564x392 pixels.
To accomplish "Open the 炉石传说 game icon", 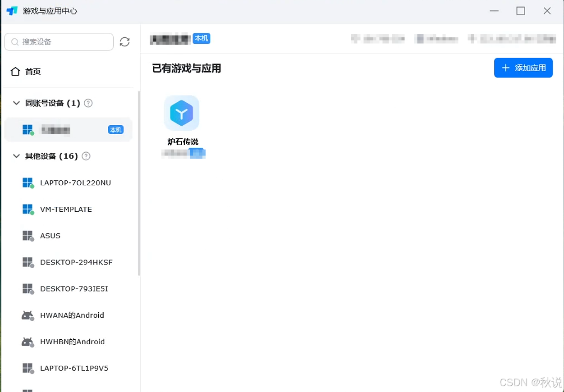I will (181, 113).
